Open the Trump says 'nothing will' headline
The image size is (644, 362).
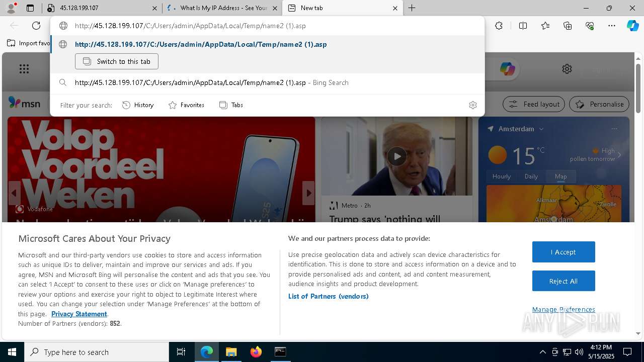click(x=385, y=219)
